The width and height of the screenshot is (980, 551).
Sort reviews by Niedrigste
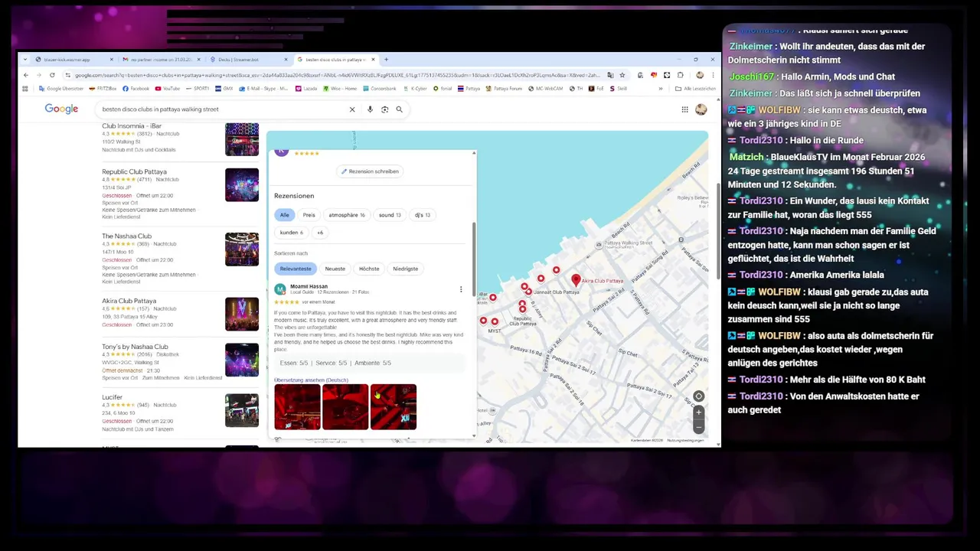tap(406, 269)
